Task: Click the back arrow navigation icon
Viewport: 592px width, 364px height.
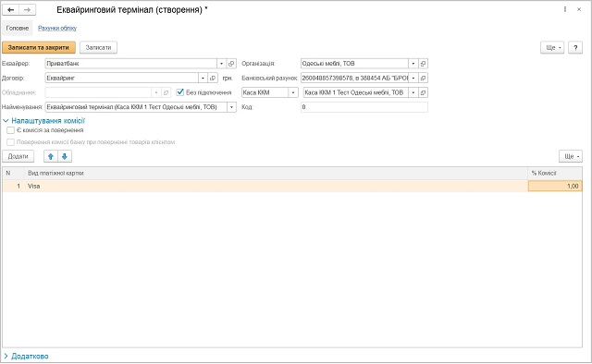Action: 10,10
